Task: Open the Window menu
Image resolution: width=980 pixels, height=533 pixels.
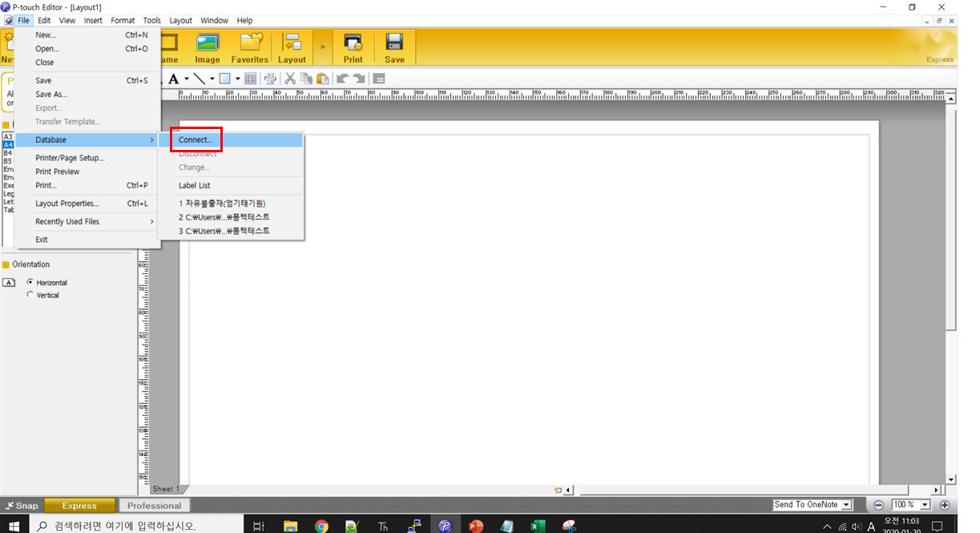Action: click(x=214, y=20)
